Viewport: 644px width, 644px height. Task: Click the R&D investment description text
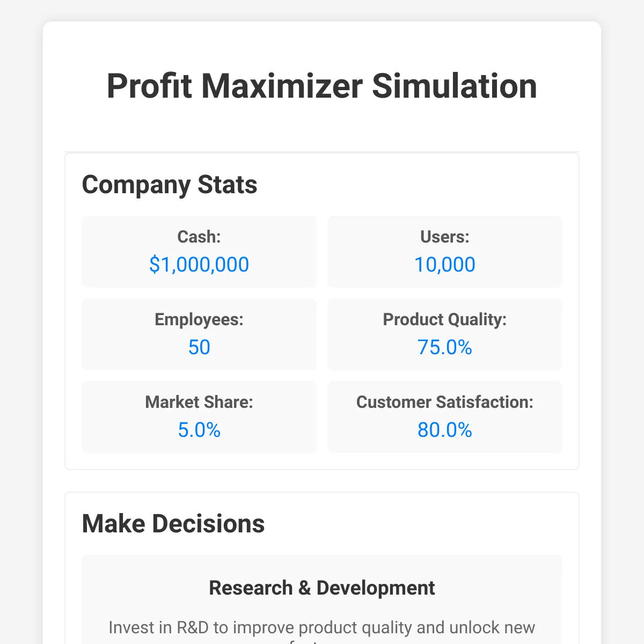(x=322, y=627)
